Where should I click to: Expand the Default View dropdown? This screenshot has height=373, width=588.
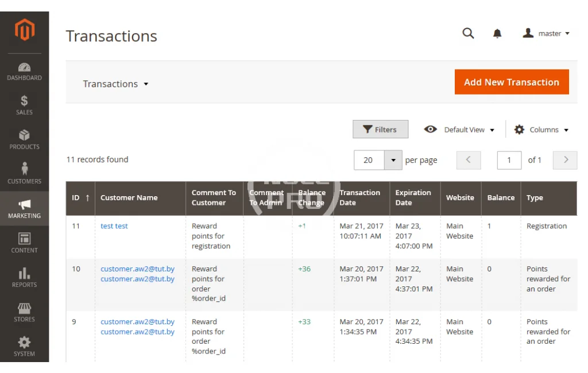(x=459, y=130)
